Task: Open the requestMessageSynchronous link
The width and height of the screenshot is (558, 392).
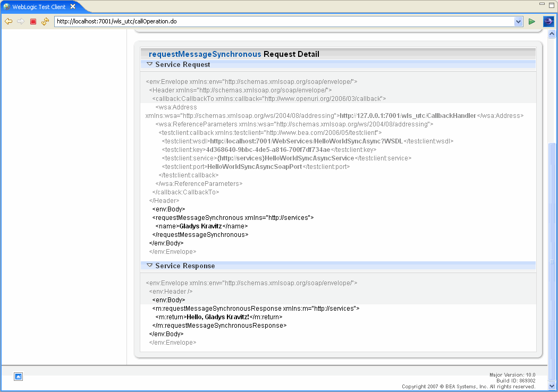Action: [x=205, y=54]
